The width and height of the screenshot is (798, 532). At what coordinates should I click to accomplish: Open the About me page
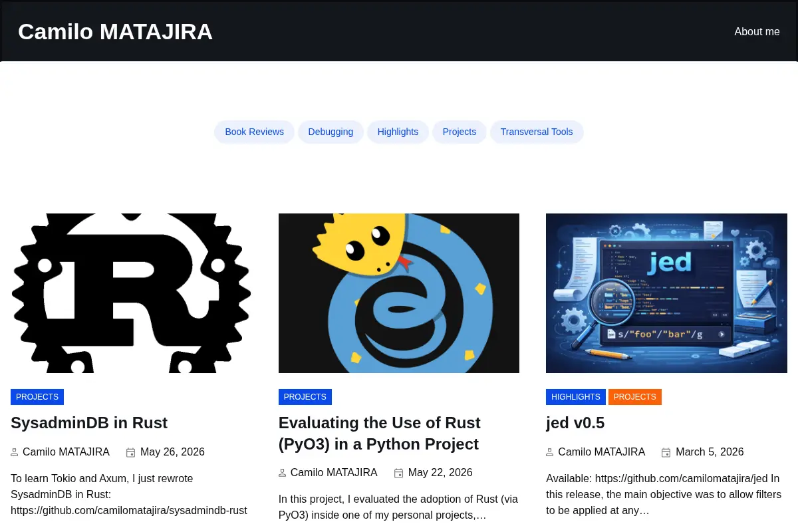point(757,31)
